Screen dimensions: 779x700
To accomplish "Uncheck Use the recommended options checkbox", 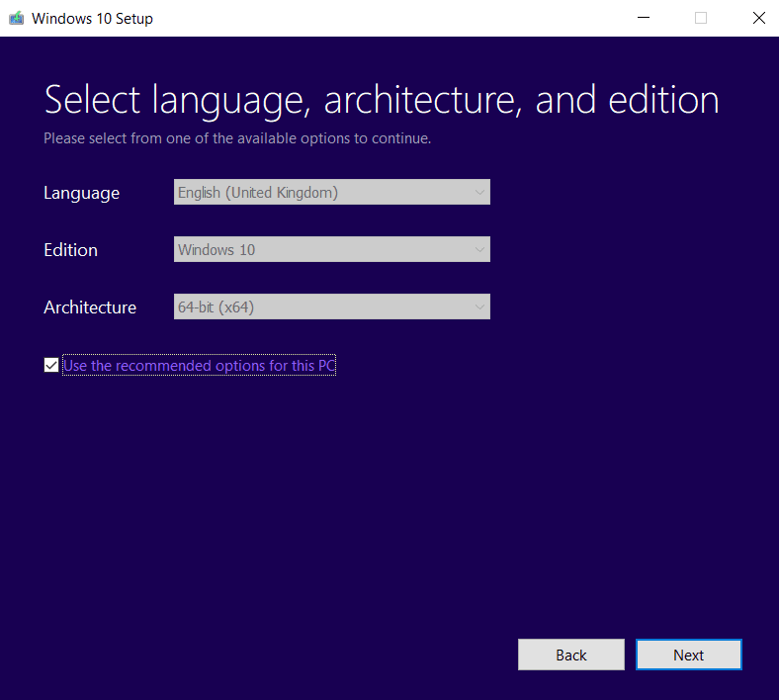I will pos(51,365).
